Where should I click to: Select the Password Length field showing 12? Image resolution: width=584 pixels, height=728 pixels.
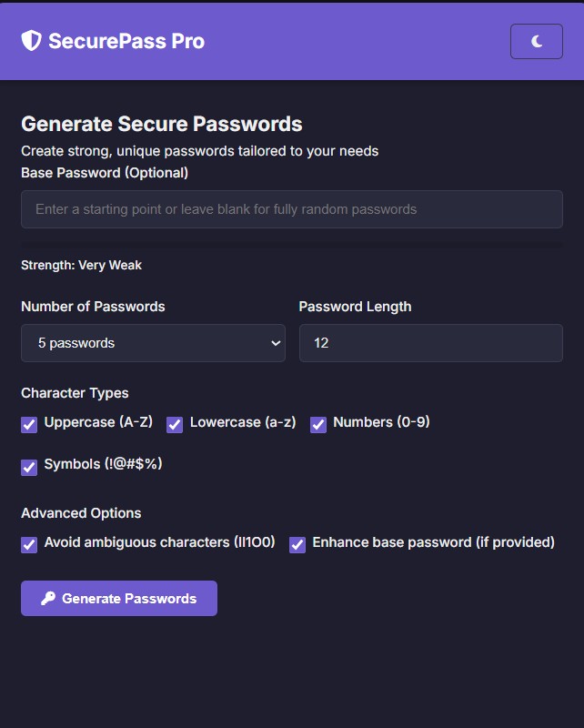pyautogui.click(x=430, y=343)
